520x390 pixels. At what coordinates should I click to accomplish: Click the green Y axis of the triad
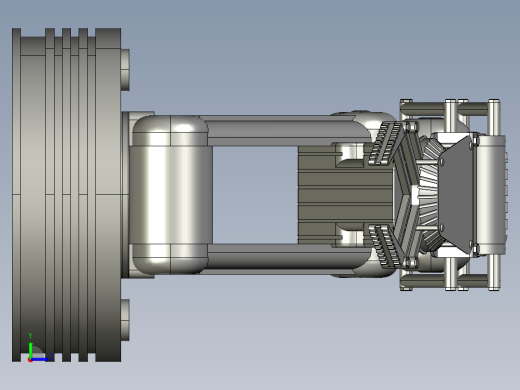[30, 350]
